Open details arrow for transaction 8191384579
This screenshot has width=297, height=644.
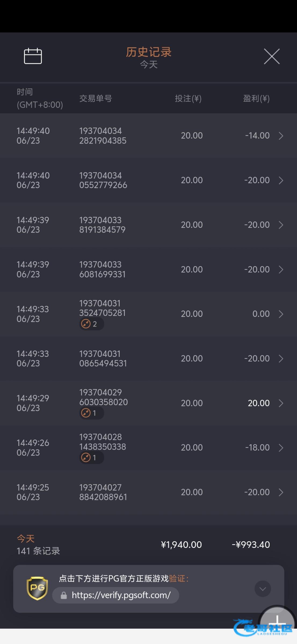pos(281,225)
